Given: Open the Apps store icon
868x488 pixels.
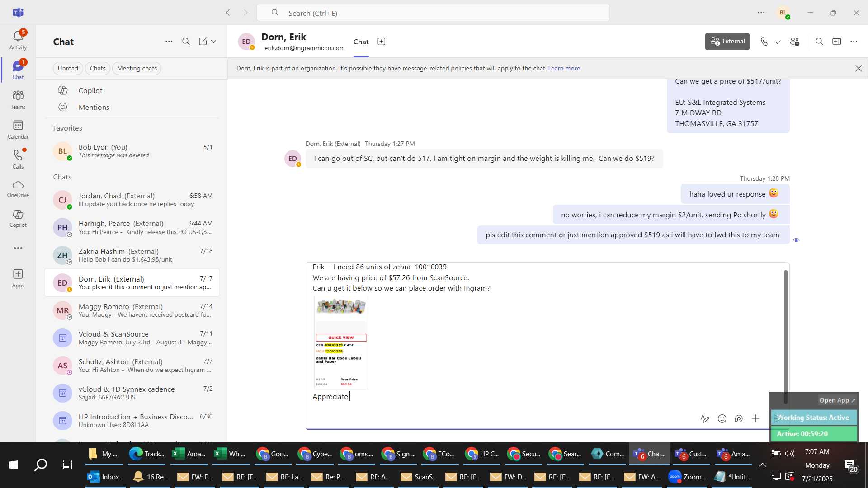Looking at the screenshot, I should [x=18, y=278].
